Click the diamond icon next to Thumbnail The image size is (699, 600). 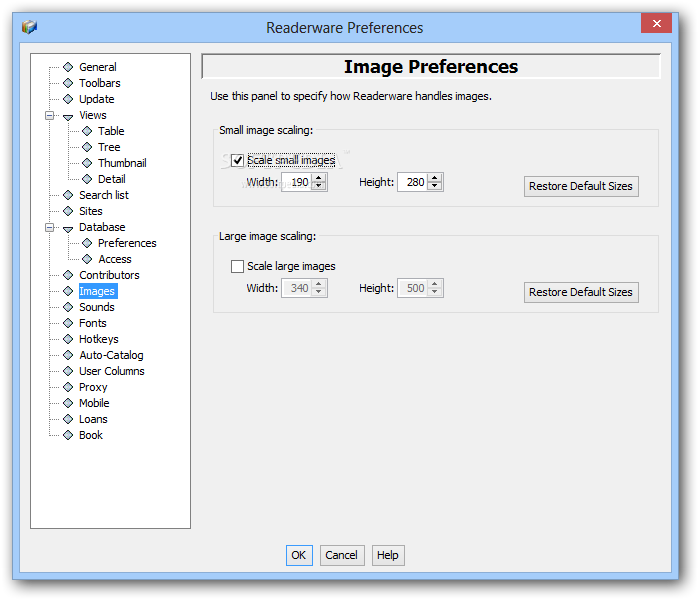coord(87,163)
